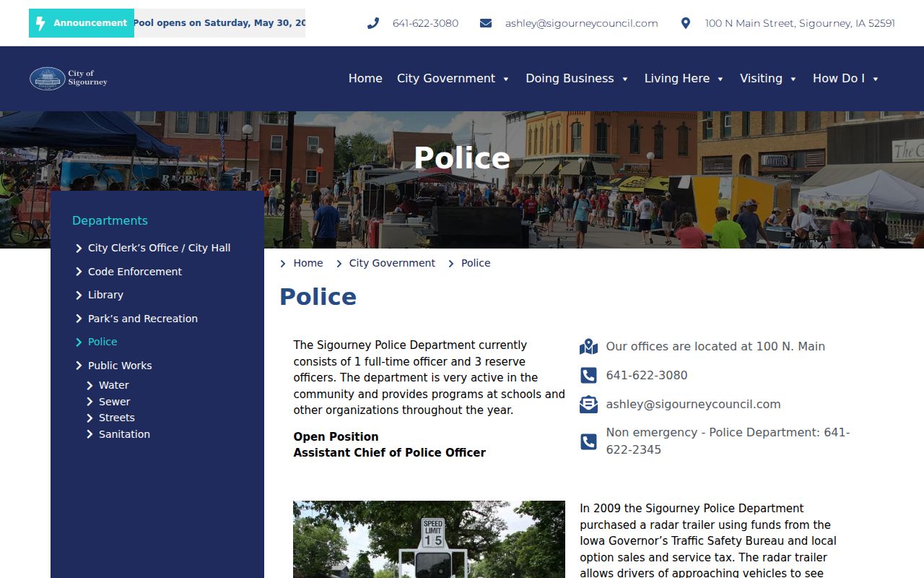The image size is (924, 578).
Task: Open the How Do I menu item
Action: 838,78
